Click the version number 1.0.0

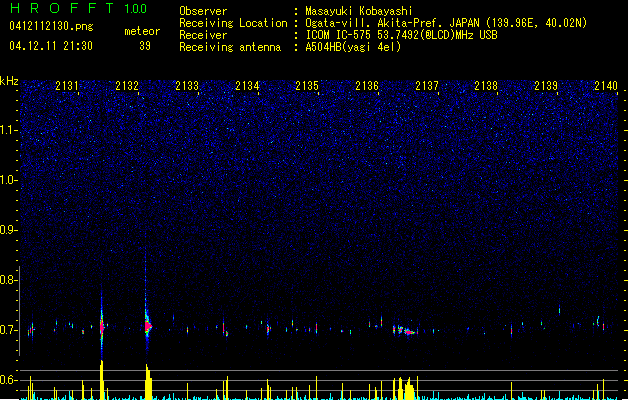[136, 8]
